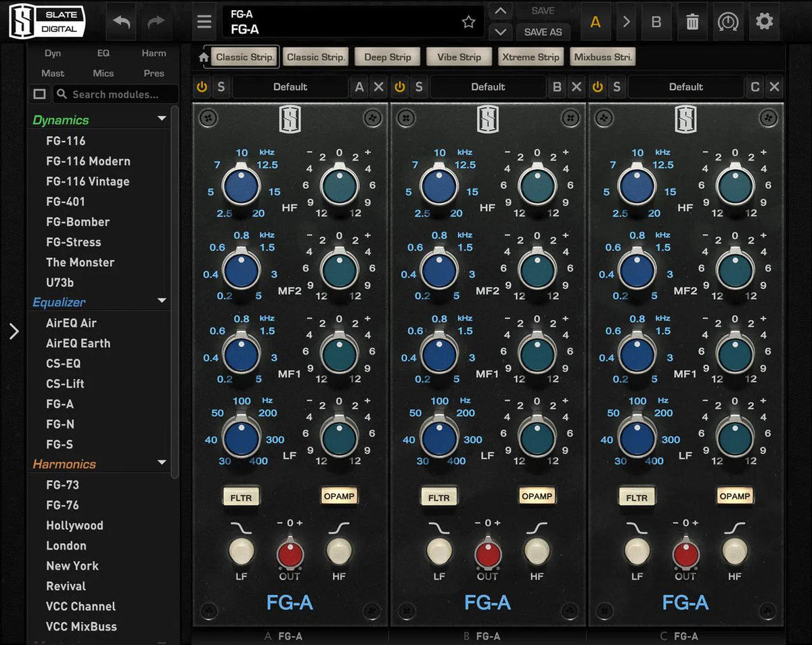Viewport: 812px width, 645px height.
Task: Click the redo arrow icon
Action: pos(156,21)
